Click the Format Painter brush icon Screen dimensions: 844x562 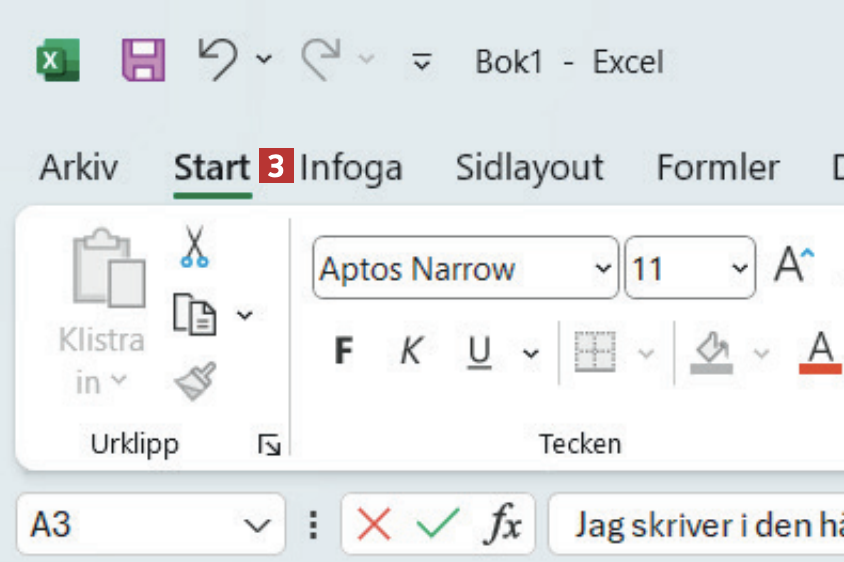point(195,382)
